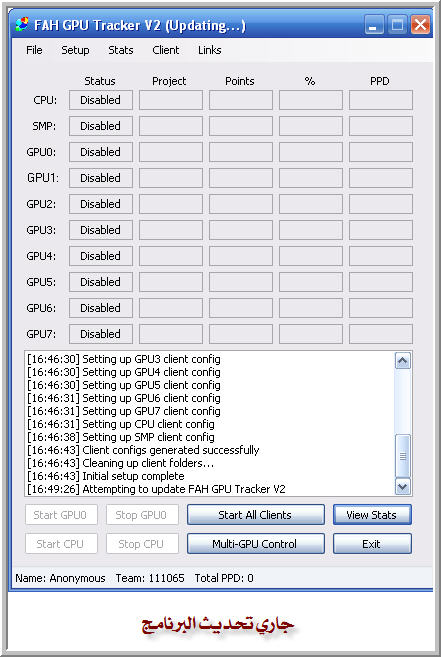Click the Stop CPU button

pyautogui.click(x=142, y=543)
